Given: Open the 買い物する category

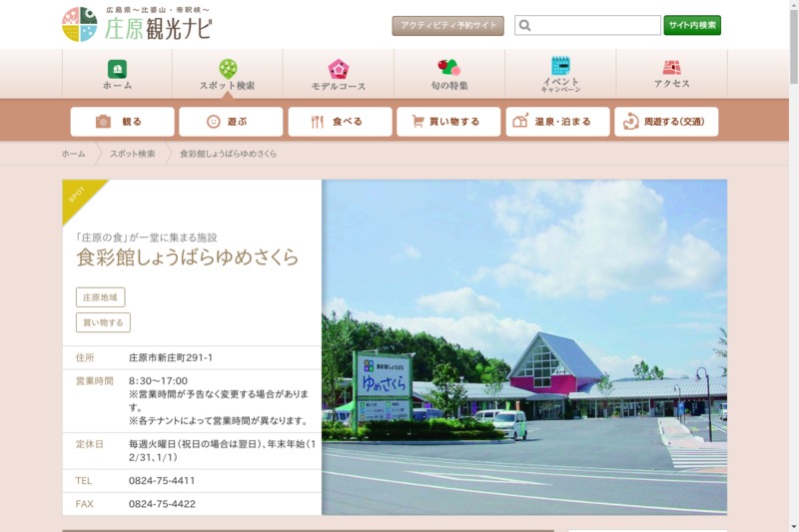Looking at the screenshot, I should coord(448,122).
